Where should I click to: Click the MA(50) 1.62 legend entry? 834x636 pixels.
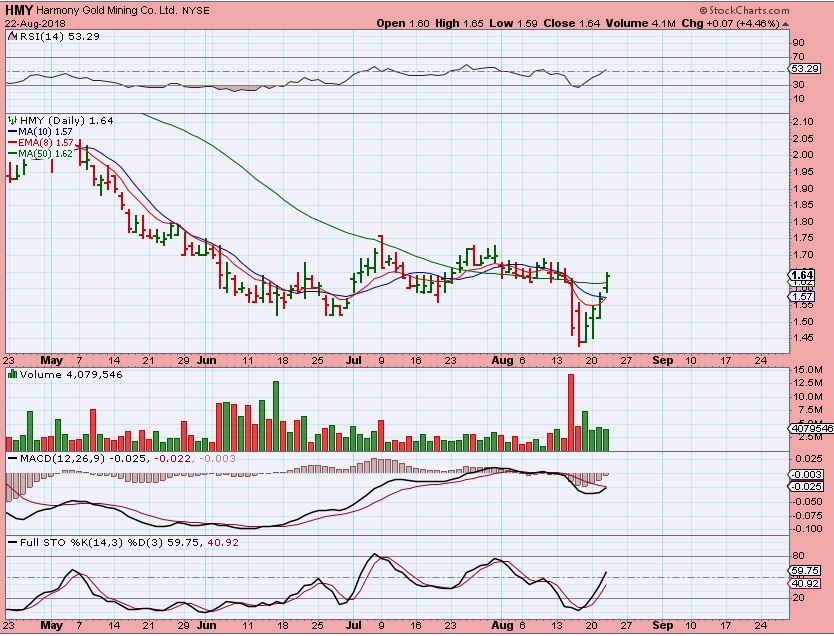[40, 153]
